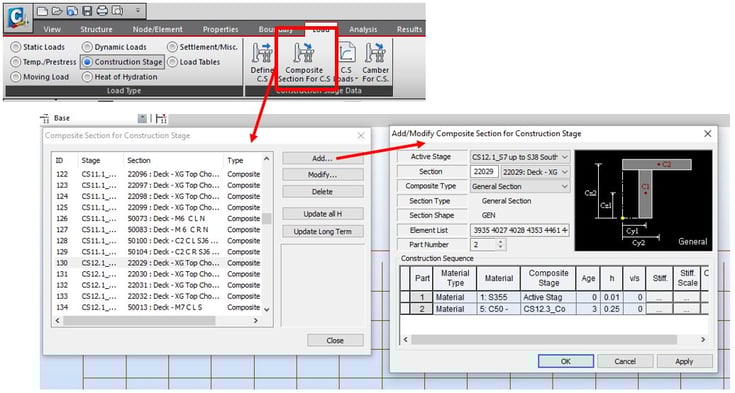Open the quick access toolbar customize arrow

(138, 10)
